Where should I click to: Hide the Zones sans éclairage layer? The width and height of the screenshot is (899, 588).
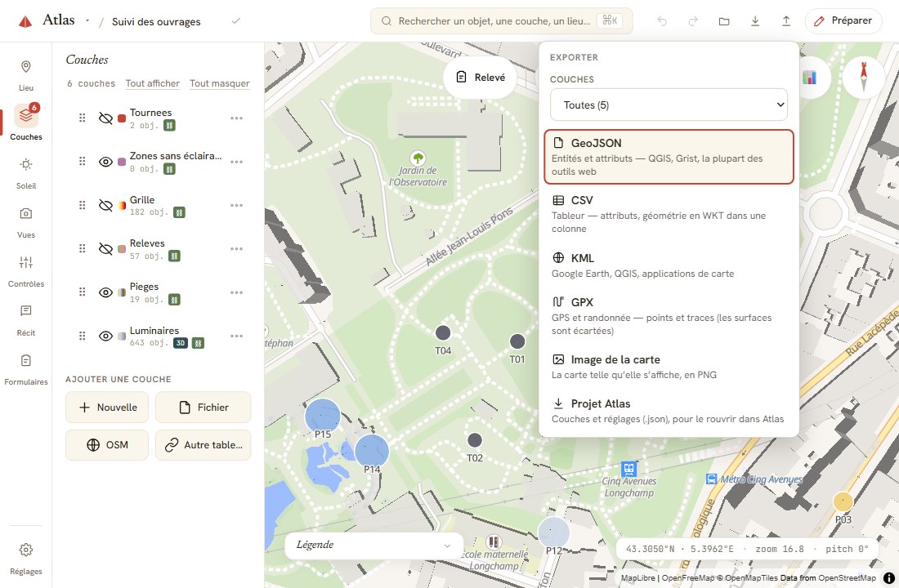click(105, 162)
